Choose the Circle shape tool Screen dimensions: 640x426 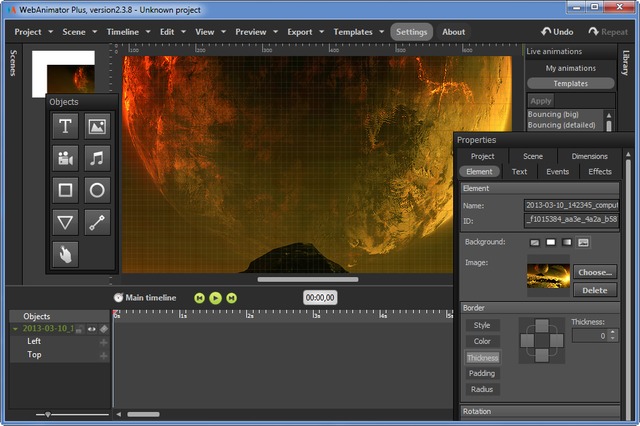(96, 190)
